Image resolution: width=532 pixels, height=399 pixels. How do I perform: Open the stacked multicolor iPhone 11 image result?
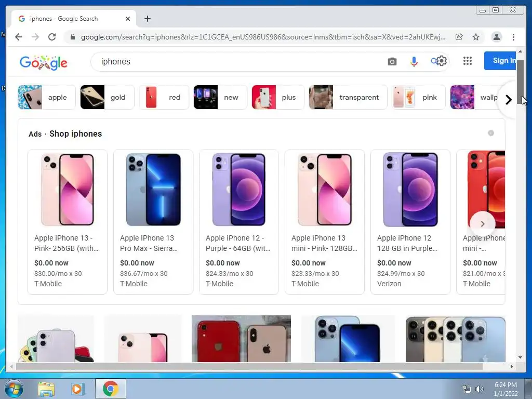click(x=56, y=339)
